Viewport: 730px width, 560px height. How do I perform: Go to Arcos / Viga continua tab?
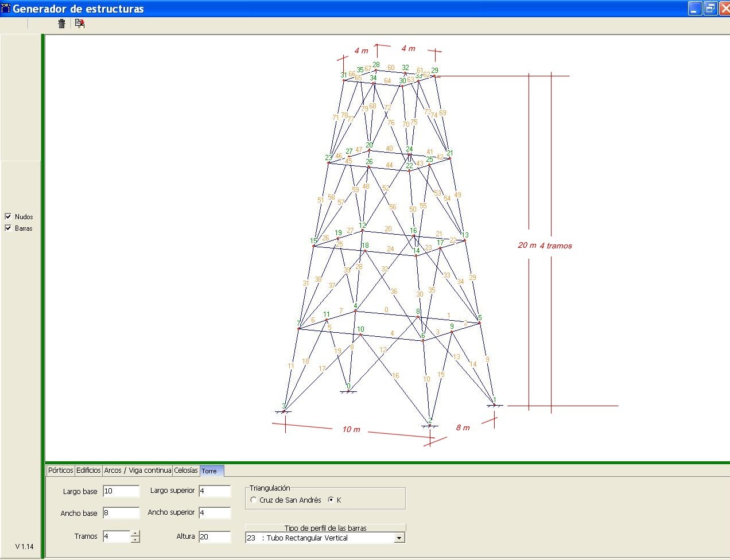tap(138, 470)
